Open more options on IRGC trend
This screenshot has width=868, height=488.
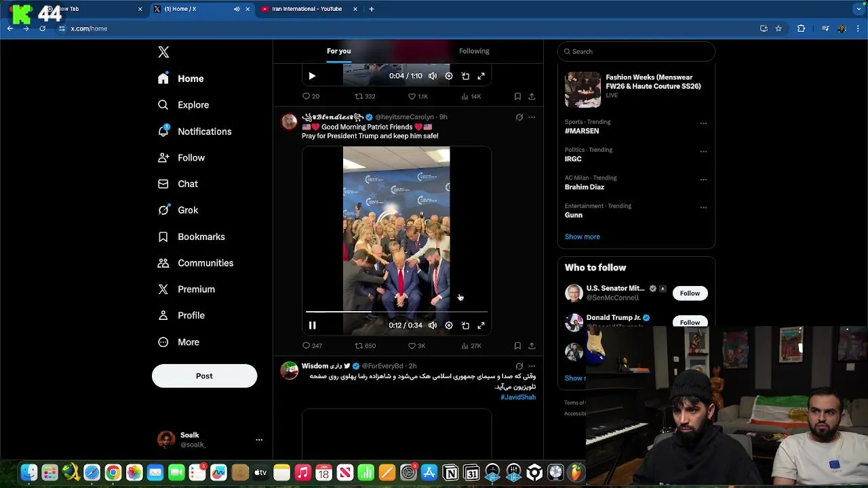703,152
